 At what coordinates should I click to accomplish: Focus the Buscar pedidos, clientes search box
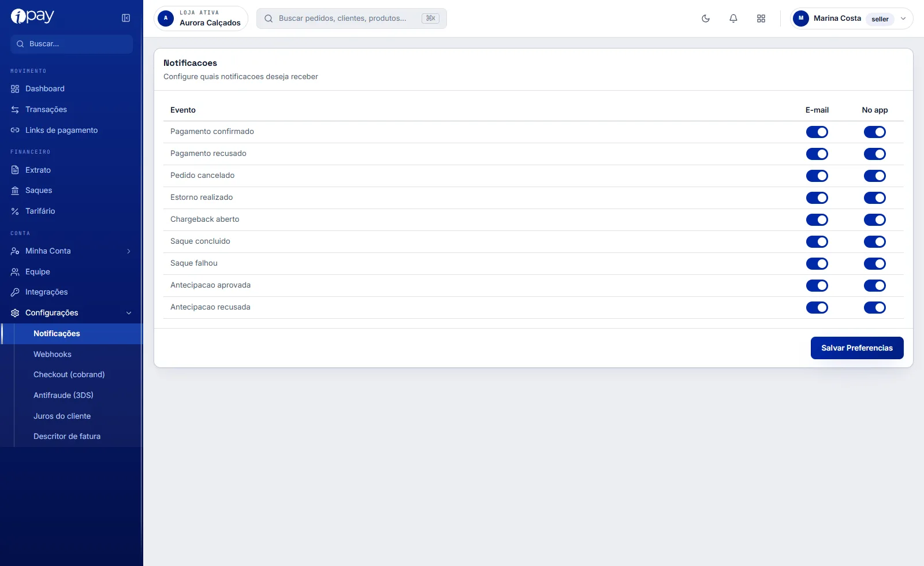[x=352, y=18]
